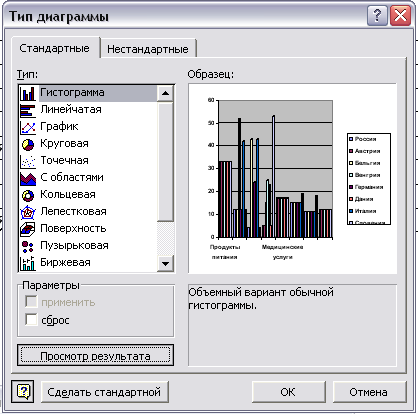The image size is (418, 414).
Task: Select the Гистограмма list entry text
Action: point(72,92)
